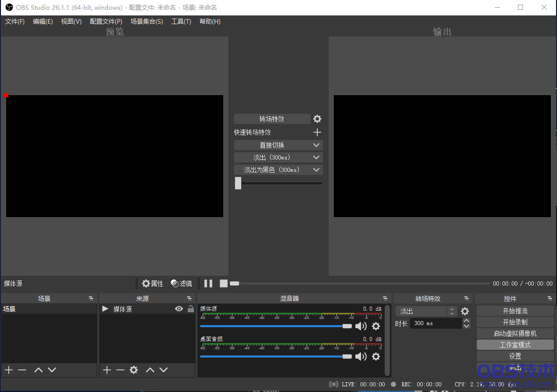Click the 媒体源 volume slider

click(276, 326)
